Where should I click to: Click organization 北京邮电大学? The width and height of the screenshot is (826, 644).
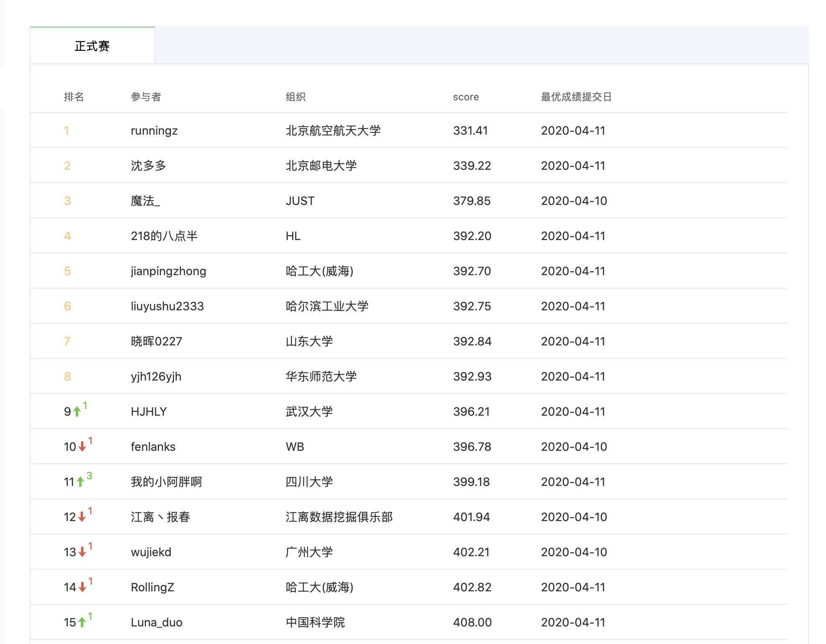[321, 166]
